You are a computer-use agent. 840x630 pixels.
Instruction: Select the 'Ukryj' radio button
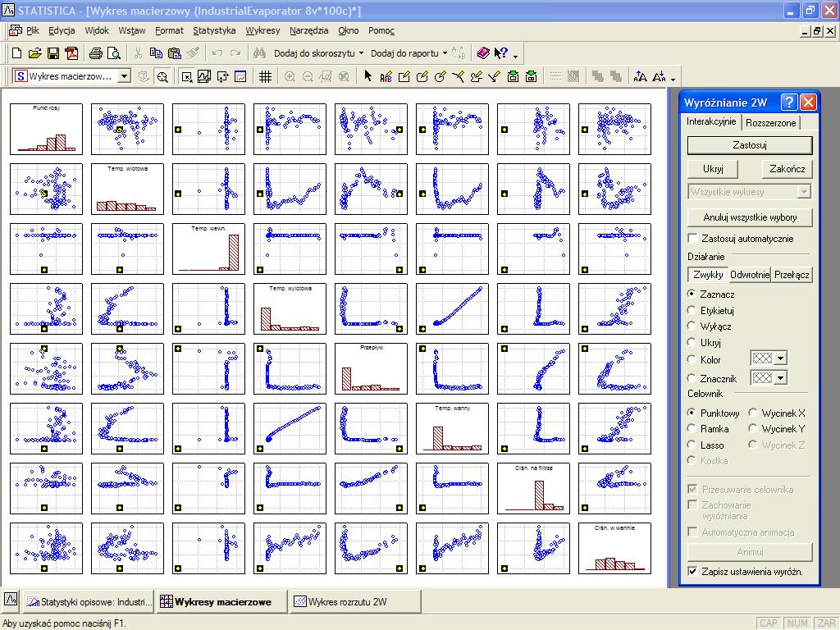692,342
